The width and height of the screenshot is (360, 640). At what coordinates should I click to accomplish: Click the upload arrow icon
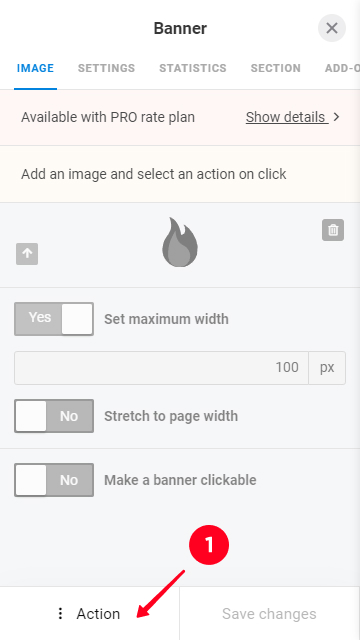click(27, 254)
